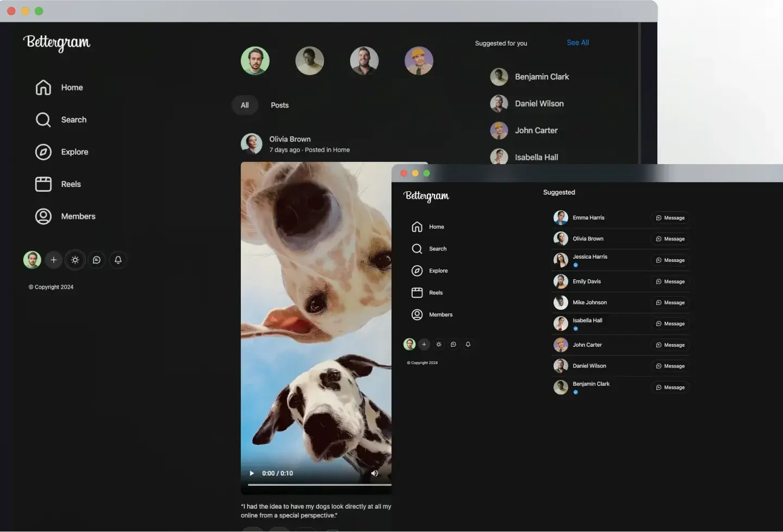Open Search in the front window sidebar
This screenshot has width=783, height=532.
click(x=429, y=249)
